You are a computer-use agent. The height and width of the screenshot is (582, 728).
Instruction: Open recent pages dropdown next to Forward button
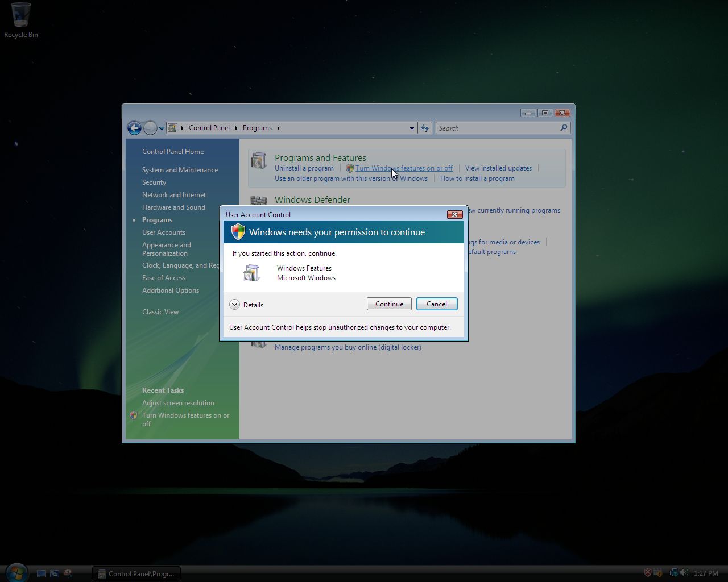point(162,128)
